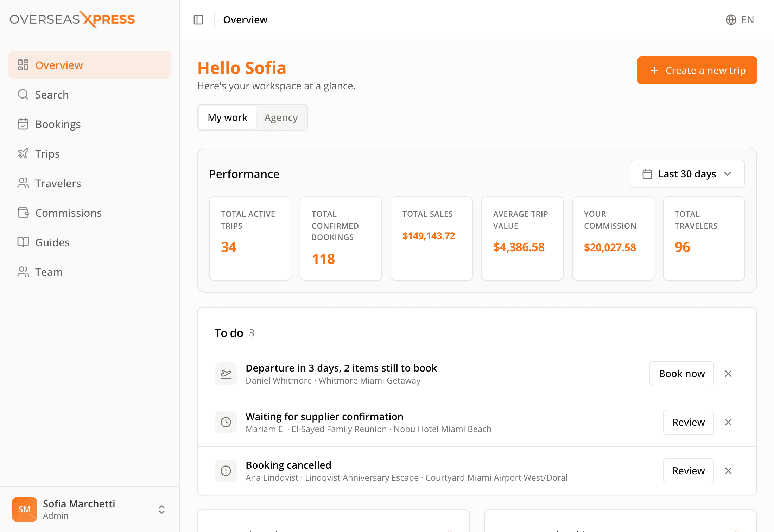Click the Search magnifier icon

[x=23, y=94]
